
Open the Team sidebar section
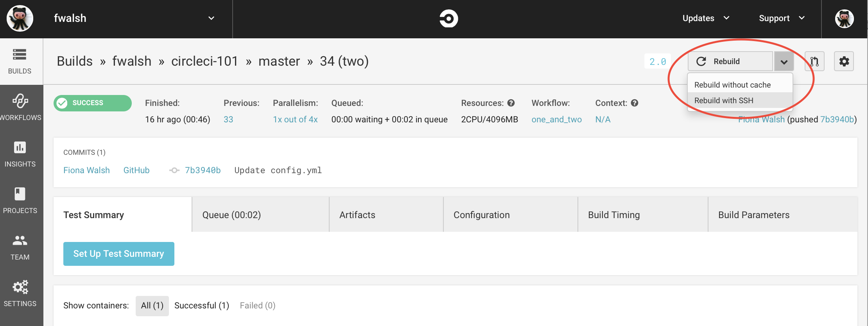pyautogui.click(x=20, y=247)
